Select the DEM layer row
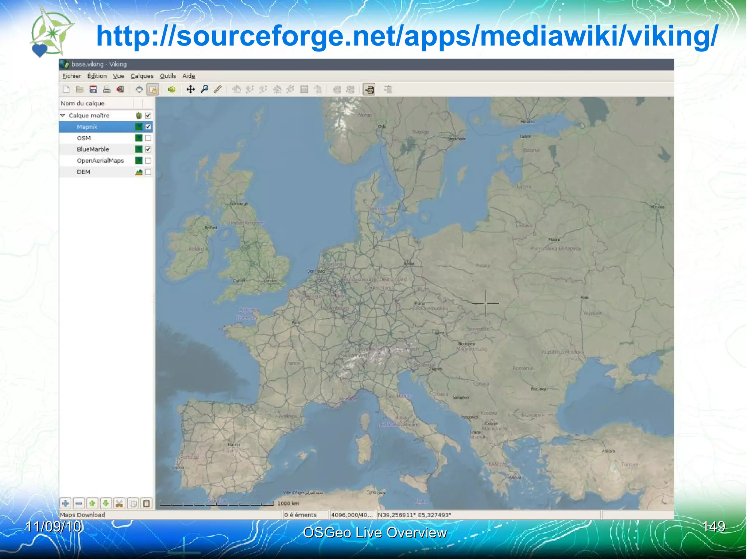The height and width of the screenshot is (560, 747). point(84,172)
